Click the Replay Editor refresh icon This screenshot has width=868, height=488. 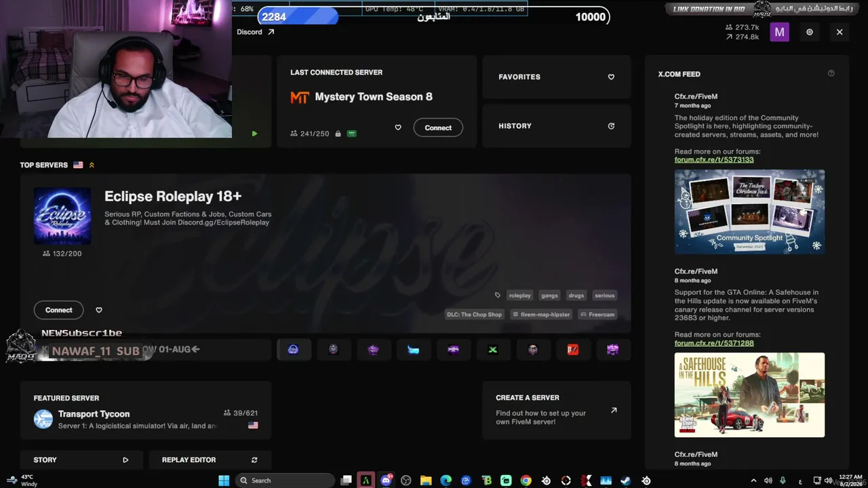coord(254,460)
